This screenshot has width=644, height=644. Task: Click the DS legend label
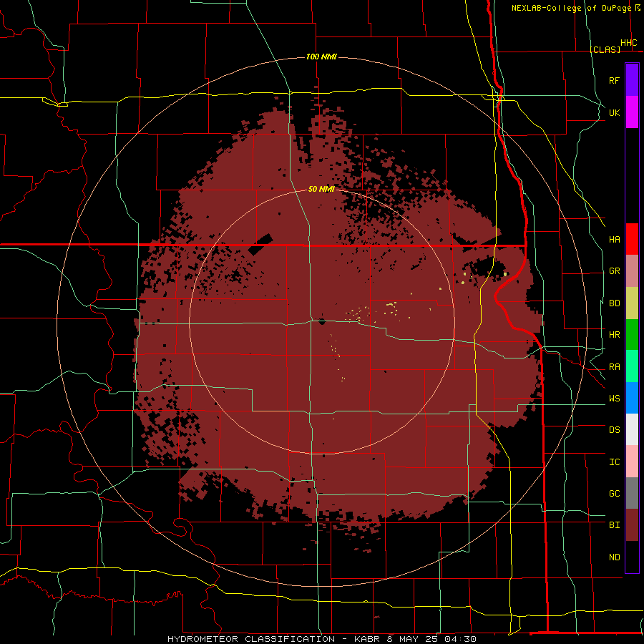615,430
